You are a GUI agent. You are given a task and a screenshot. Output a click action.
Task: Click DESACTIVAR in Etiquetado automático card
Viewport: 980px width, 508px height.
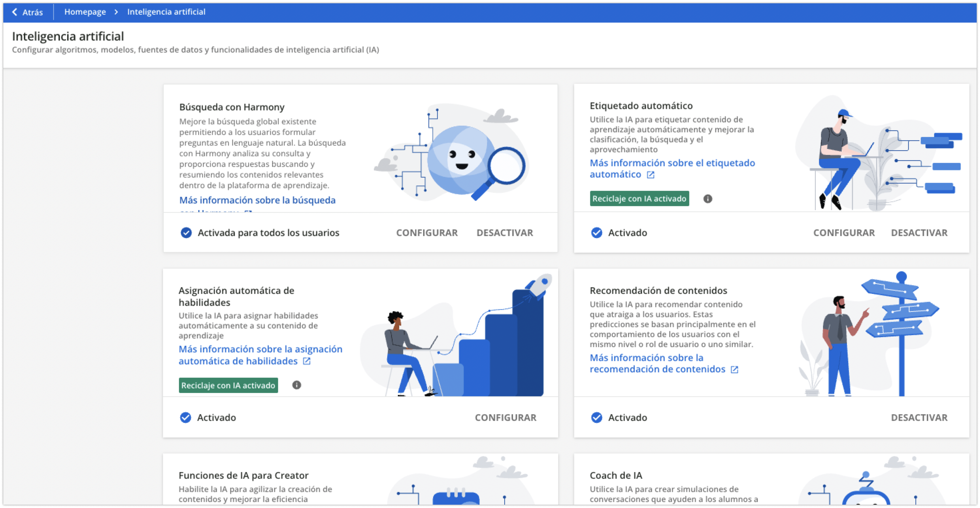[x=919, y=232]
